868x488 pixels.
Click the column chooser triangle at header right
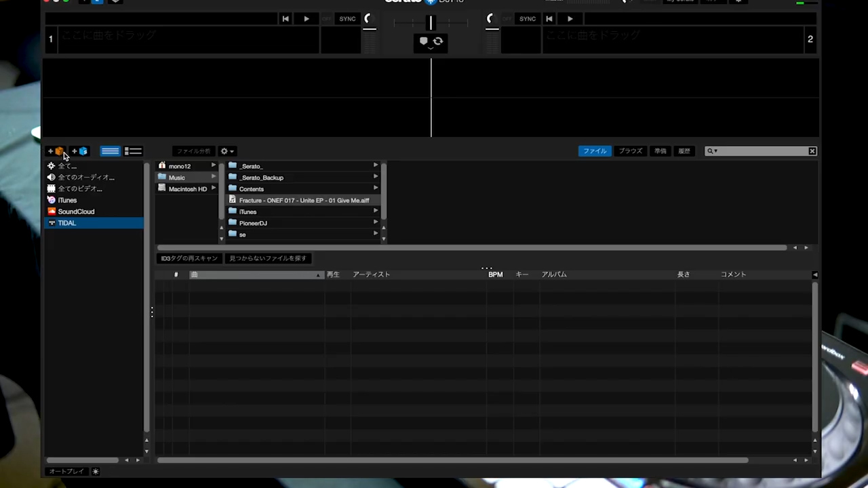coord(815,274)
